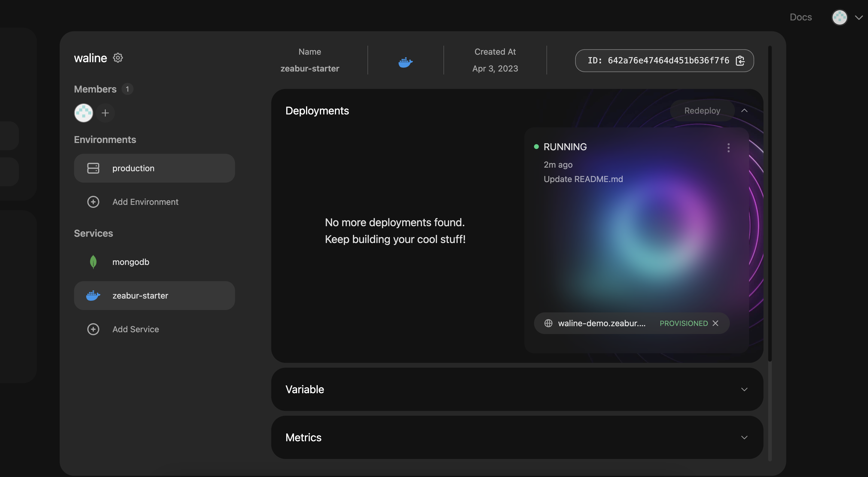
Task: Click the Docker whale icon in header
Action: [x=405, y=62]
